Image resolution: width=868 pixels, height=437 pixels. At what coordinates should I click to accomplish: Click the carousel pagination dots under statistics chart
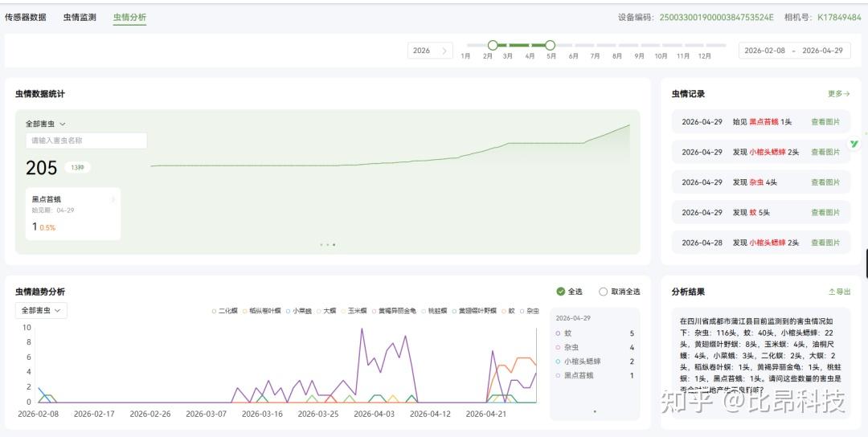click(328, 244)
